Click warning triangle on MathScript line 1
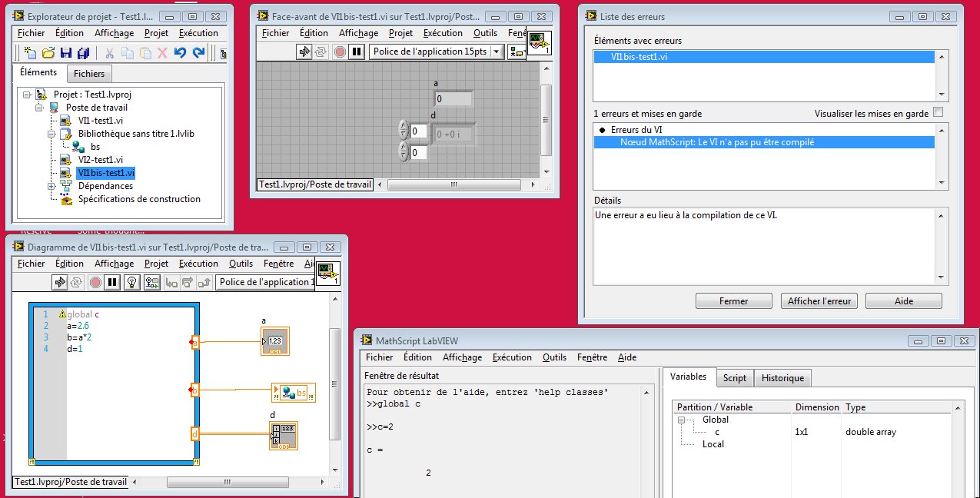 63,314
